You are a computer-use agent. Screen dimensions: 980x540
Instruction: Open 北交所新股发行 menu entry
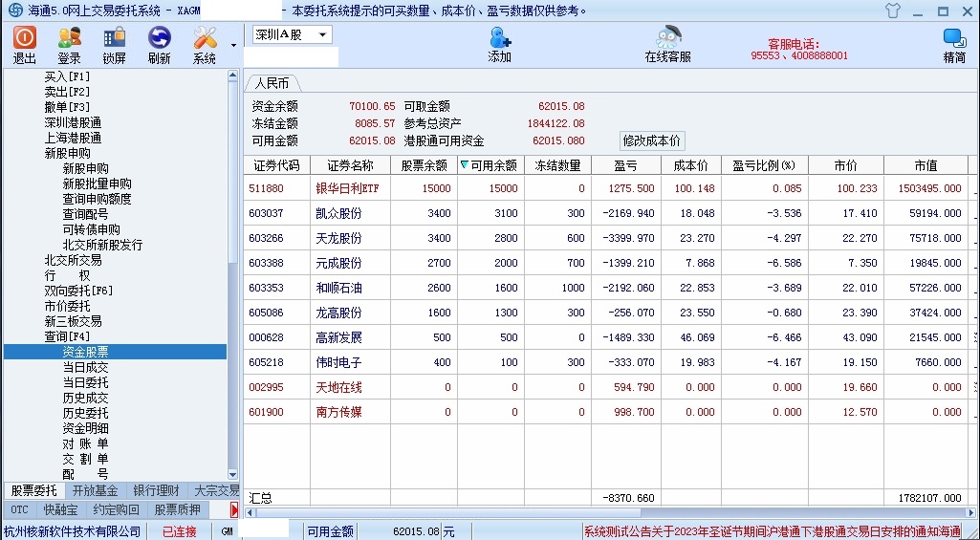point(102,245)
